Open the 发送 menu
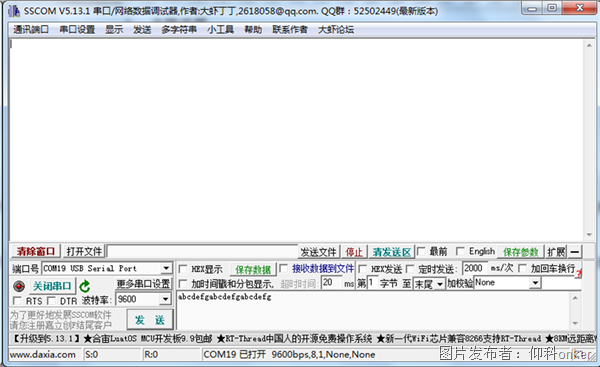 tap(142, 29)
